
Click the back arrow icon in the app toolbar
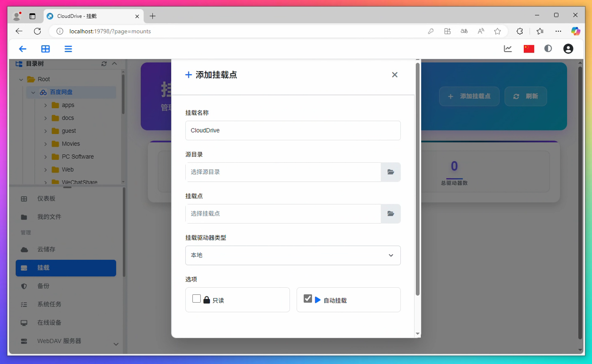(23, 49)
